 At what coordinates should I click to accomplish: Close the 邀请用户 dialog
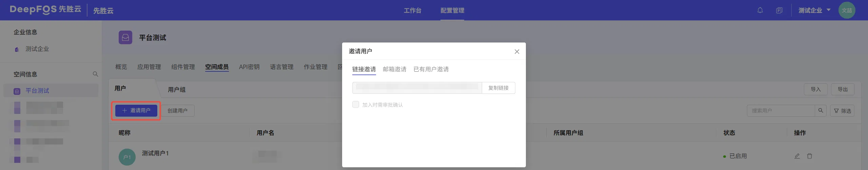tap(517, 52)
